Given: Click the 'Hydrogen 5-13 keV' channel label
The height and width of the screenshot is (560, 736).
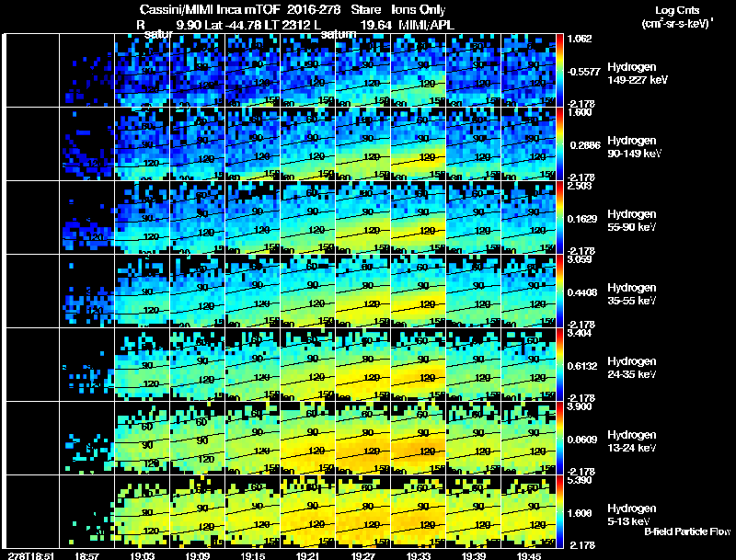Looking at the screenshot, I should click(x=632, y=515).
